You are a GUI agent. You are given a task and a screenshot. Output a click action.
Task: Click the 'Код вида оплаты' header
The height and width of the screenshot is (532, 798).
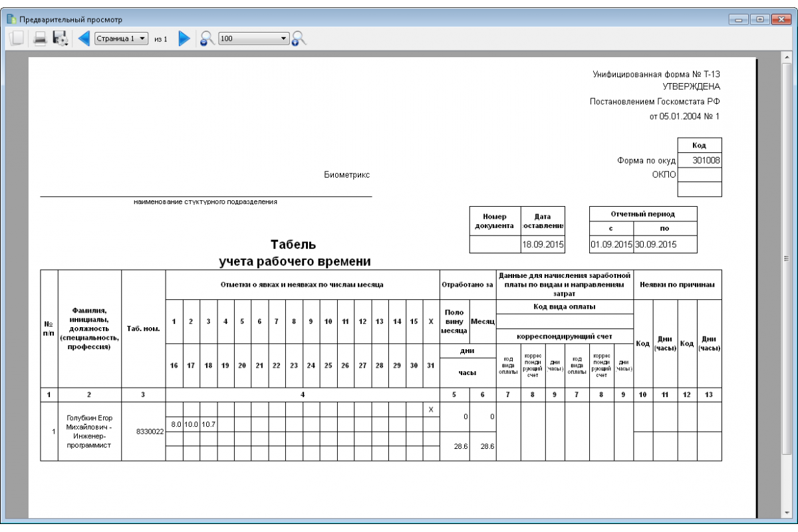565,306
